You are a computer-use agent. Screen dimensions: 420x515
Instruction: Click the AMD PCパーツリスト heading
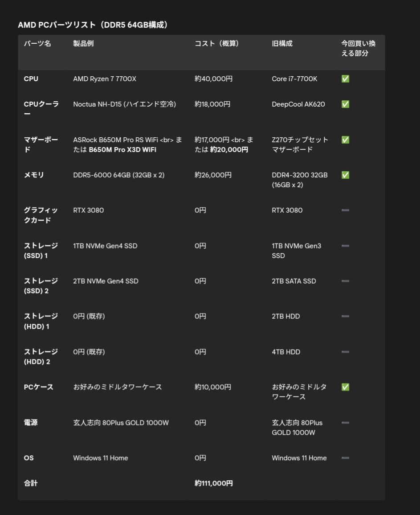[93, 25]
